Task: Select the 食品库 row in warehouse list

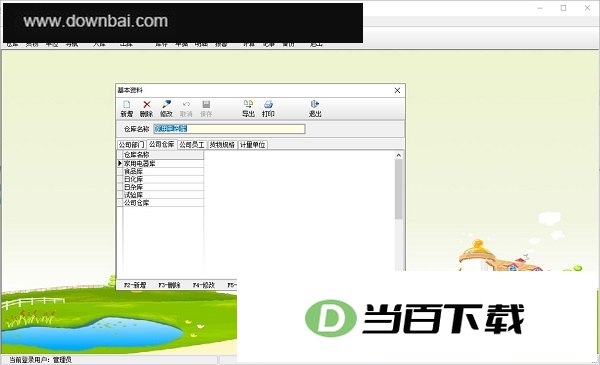Action: tap(163, 171)
